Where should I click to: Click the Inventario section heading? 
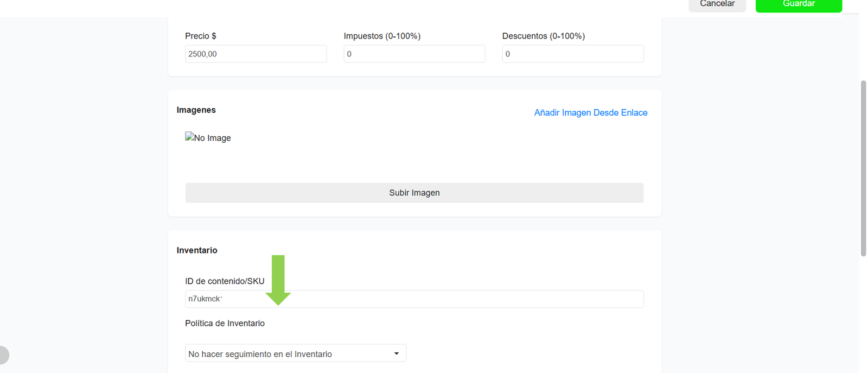click(x=196, y=250)
